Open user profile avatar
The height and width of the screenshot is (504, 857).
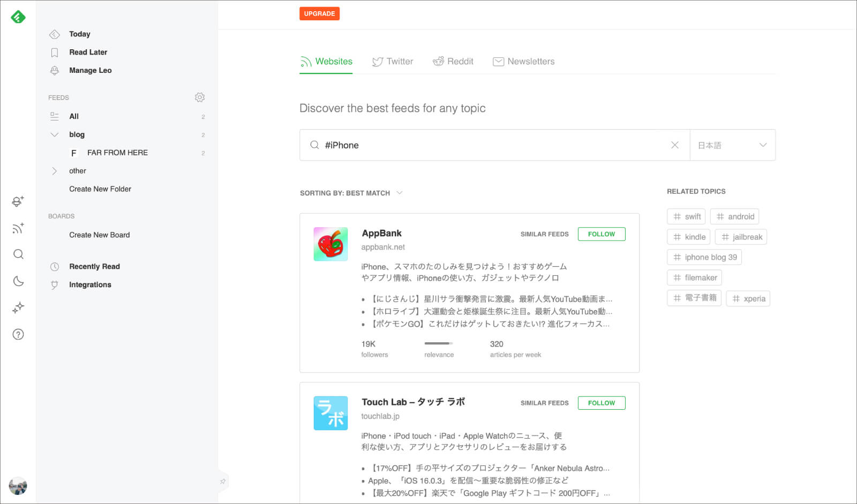pos(18,486)
